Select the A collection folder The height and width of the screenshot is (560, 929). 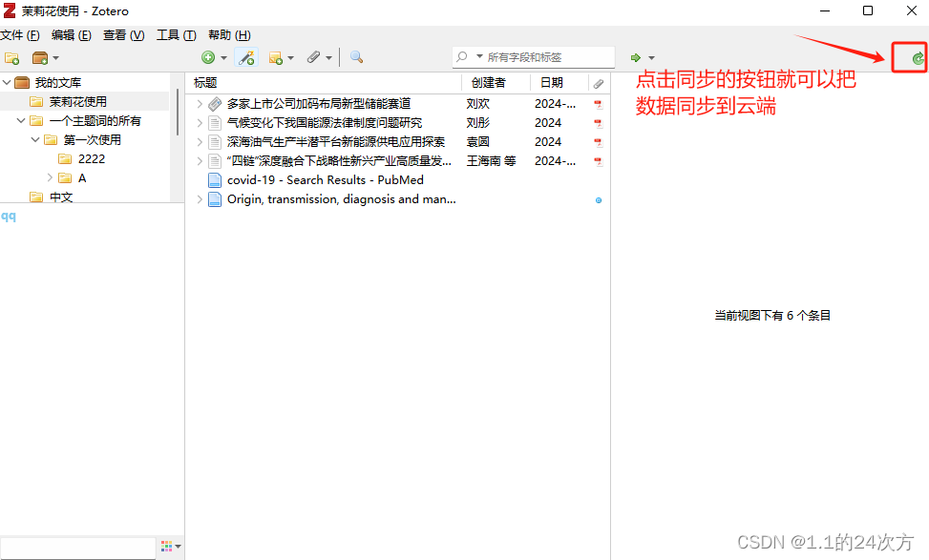[65, 177]
